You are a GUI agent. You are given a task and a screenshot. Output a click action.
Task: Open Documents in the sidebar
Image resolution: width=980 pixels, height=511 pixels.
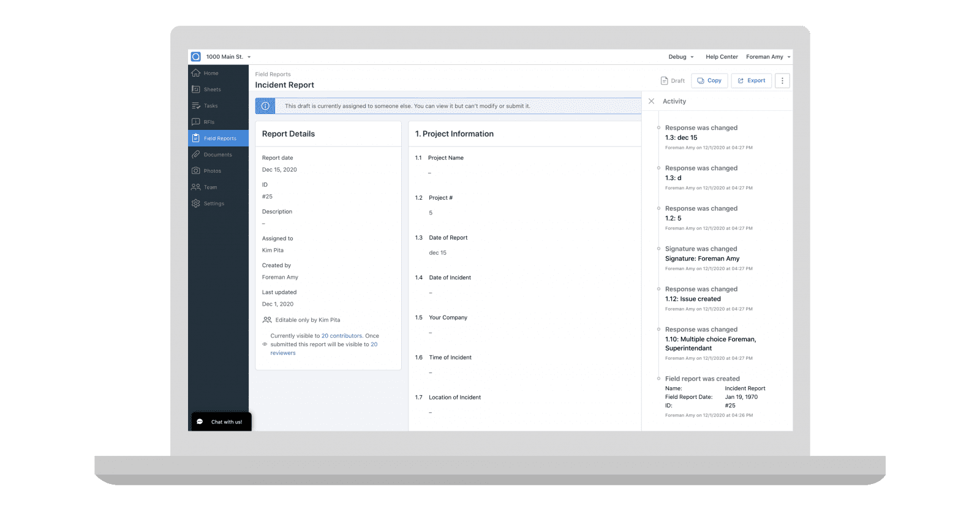point(218,154)
